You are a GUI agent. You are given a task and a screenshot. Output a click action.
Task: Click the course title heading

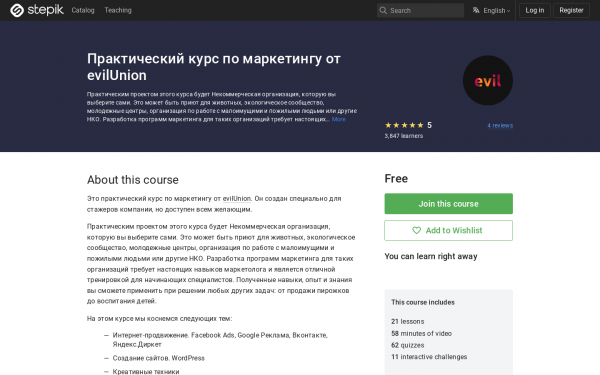coord(214,67)
